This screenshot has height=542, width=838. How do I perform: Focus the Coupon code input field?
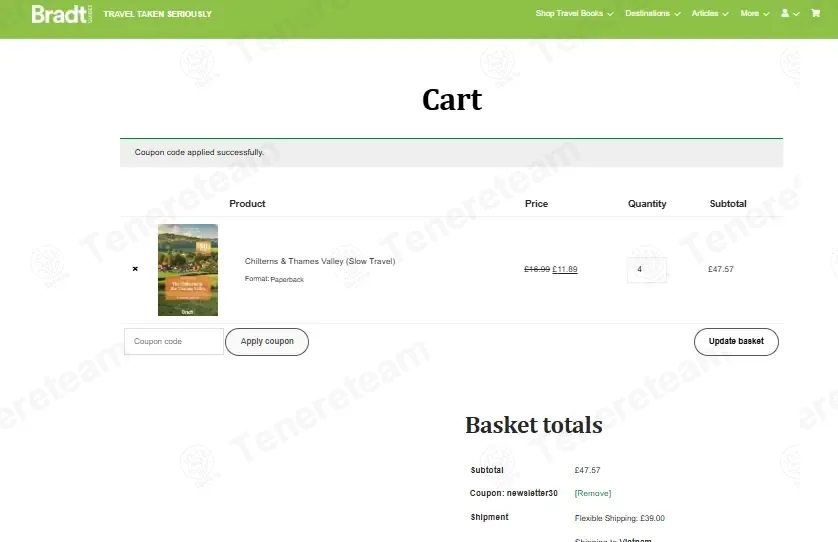174,342
